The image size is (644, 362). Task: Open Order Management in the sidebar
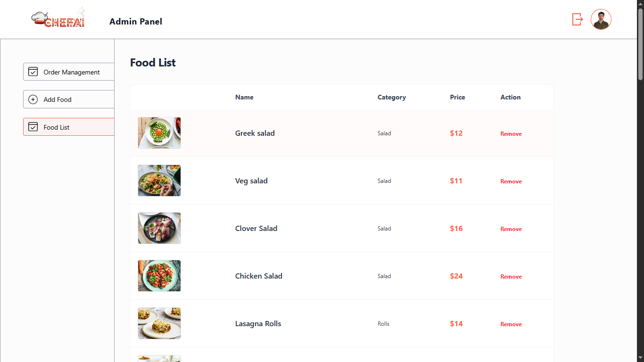71,72
